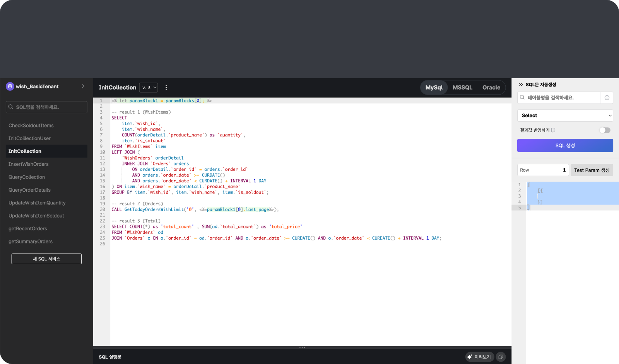Click the book icon next to 결과값 반영하기
This screenshot has width=619, height=364.
553,130
